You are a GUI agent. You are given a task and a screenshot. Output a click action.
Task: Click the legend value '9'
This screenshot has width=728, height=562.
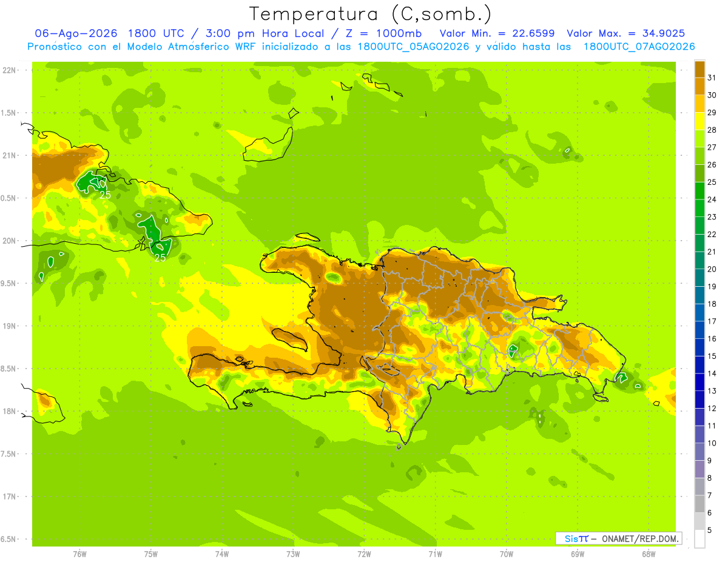click(710, 461)
